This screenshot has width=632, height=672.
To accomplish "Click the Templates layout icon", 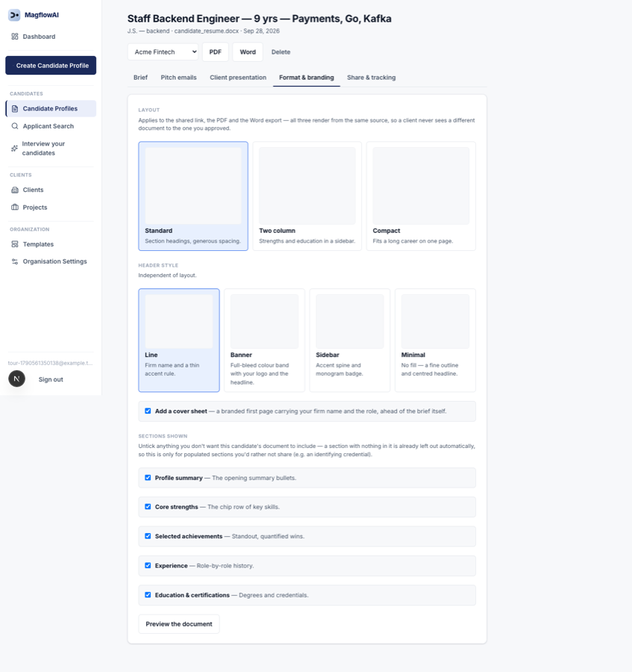I will 15,244.
